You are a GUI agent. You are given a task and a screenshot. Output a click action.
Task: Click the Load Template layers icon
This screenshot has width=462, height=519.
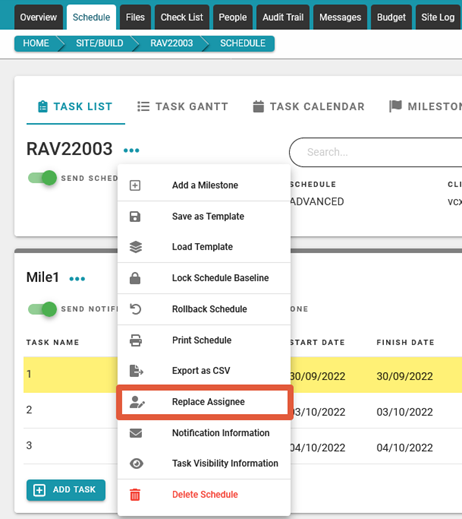tap(136, 247)
